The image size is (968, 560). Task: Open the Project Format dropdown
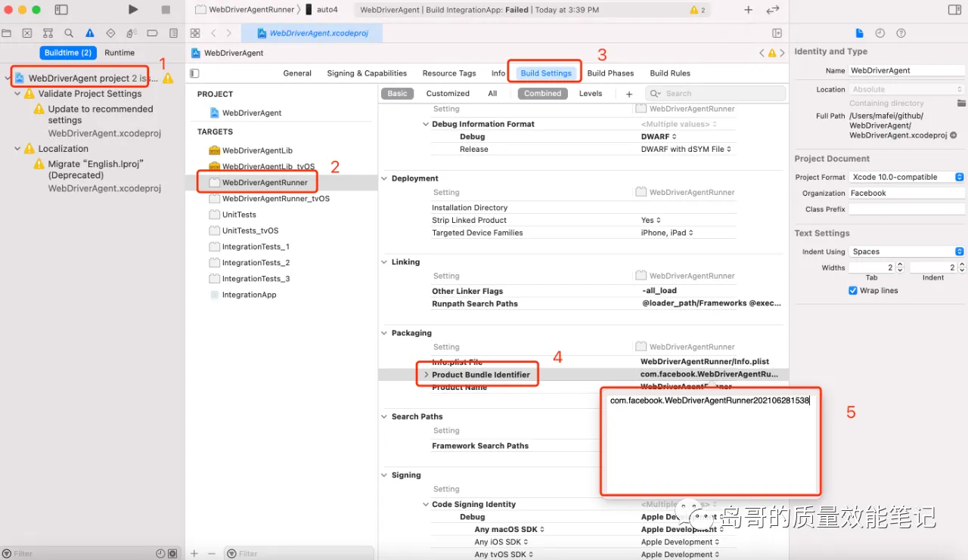[x=907, y=177]
